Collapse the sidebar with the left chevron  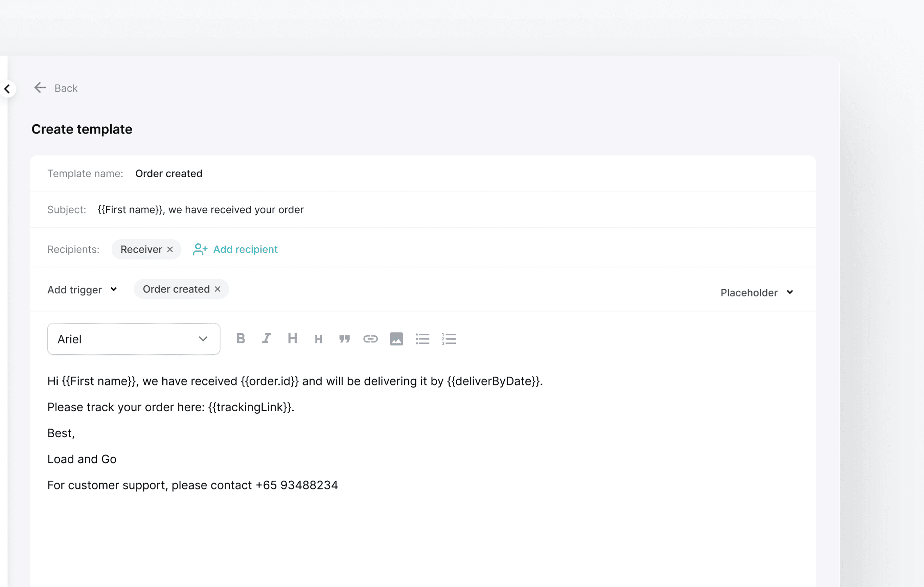tap(7, 89)
